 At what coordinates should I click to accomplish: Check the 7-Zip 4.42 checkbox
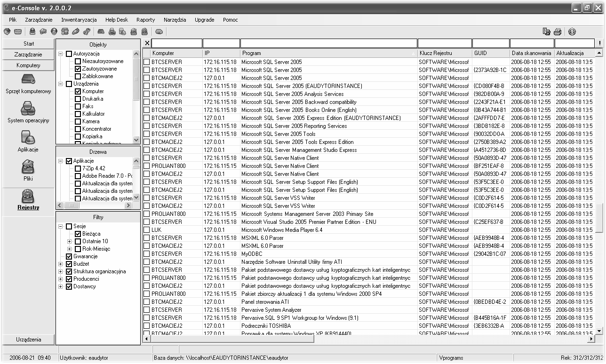click(78, 168)
